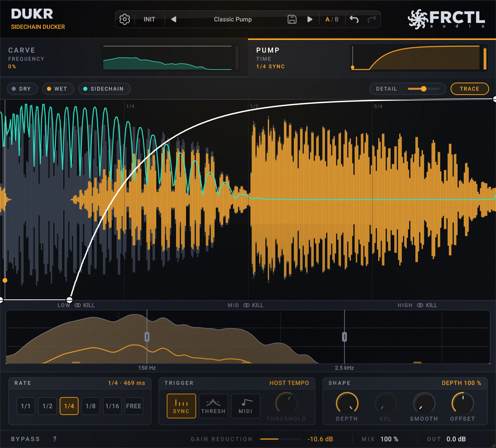The image size is (496, 448).
Task: Switch to the PUMP time tab
Action: [372, 58]
